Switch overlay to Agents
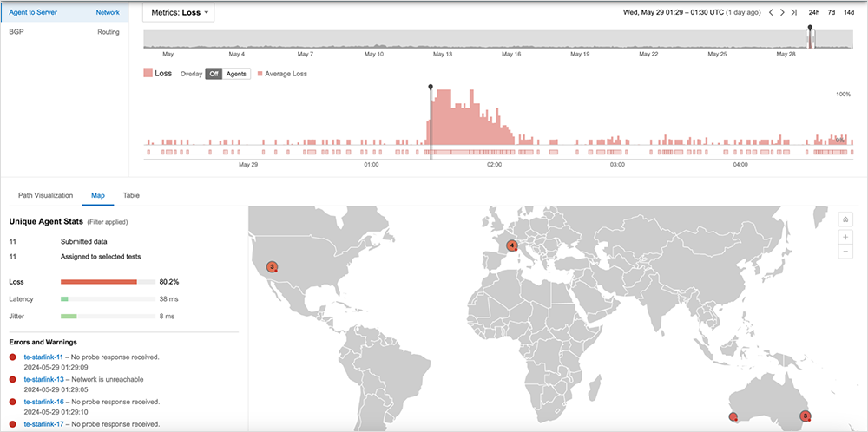The image size is (868, 432). [x=235, y=74]
